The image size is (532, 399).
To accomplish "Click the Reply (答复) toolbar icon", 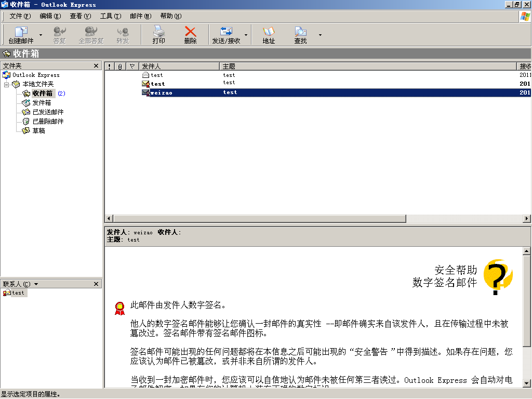I will click(59, 34).
